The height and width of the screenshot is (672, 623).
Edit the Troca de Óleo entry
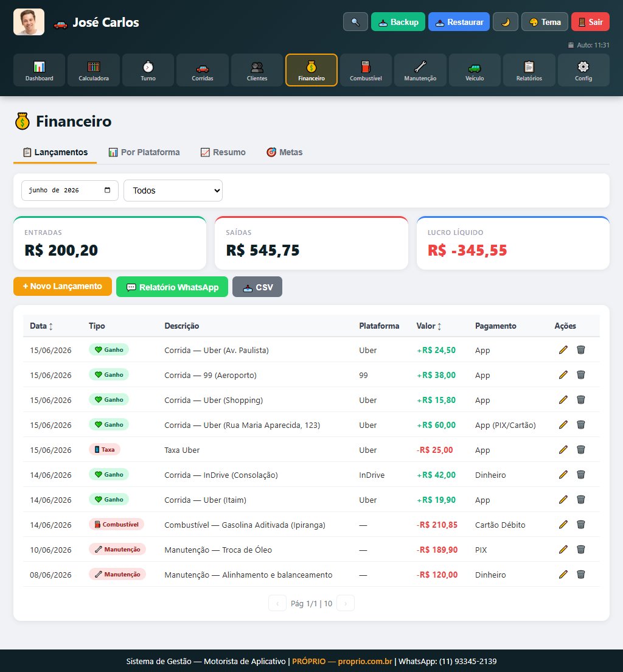point(563,549)
